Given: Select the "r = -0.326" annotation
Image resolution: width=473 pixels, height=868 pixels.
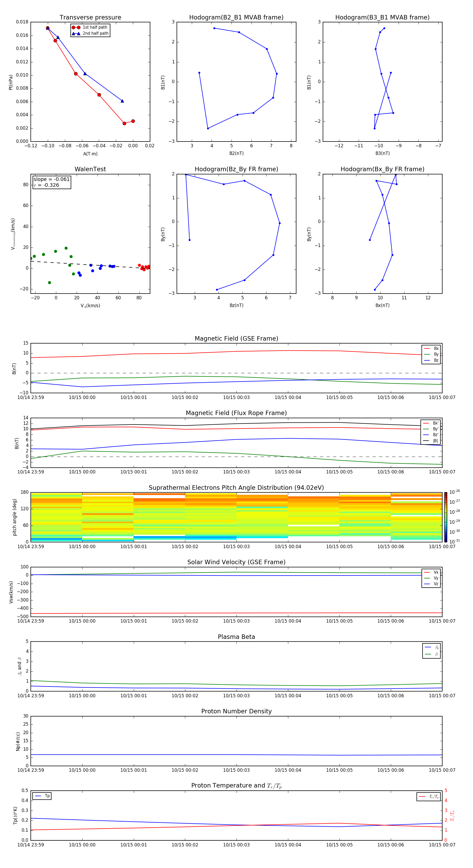Looking at the screenshot, I should click(x=47, y=185).
